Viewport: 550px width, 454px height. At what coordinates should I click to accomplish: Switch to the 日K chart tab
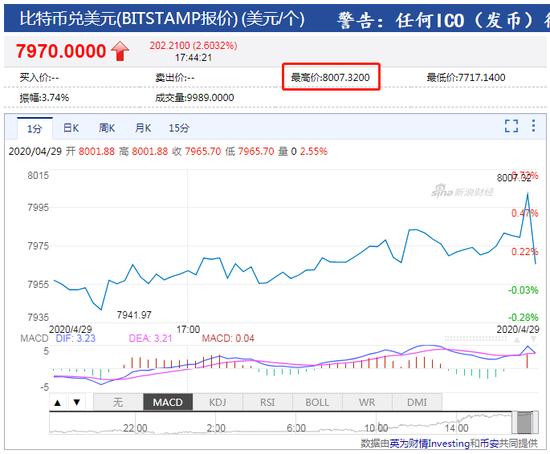pos(71,128)
